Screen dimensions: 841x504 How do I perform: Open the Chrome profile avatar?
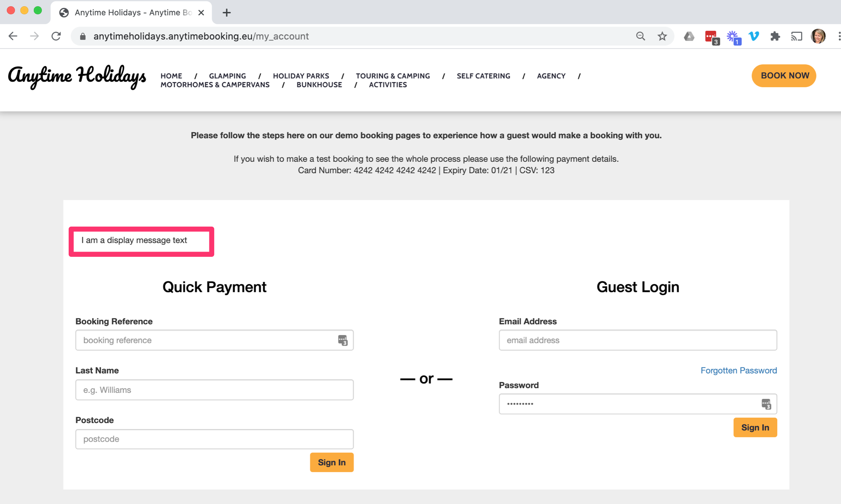tap(818, 36)
